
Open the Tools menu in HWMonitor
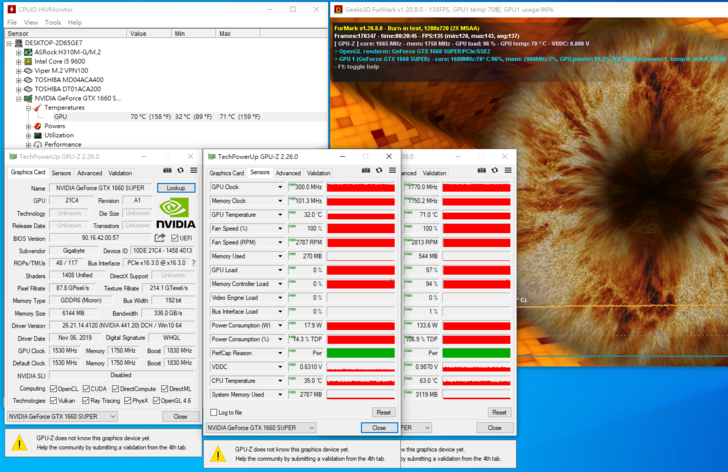pos(53,21)
